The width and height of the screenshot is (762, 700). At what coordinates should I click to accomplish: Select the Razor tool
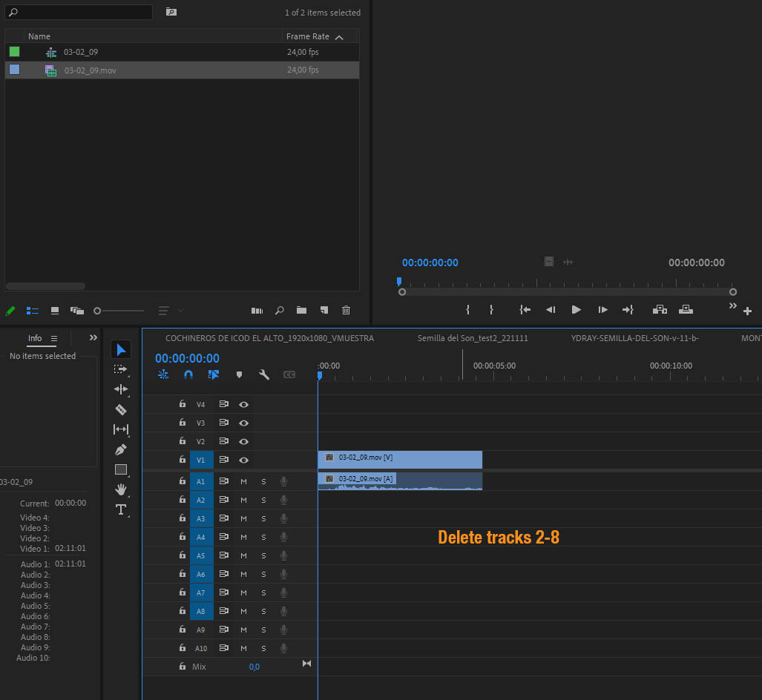(x=121, y=409)
